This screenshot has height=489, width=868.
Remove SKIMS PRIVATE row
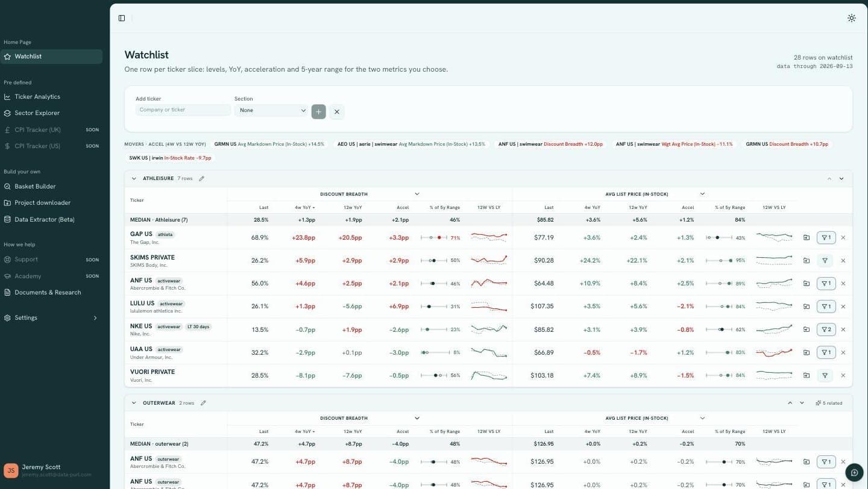(843, 261)
